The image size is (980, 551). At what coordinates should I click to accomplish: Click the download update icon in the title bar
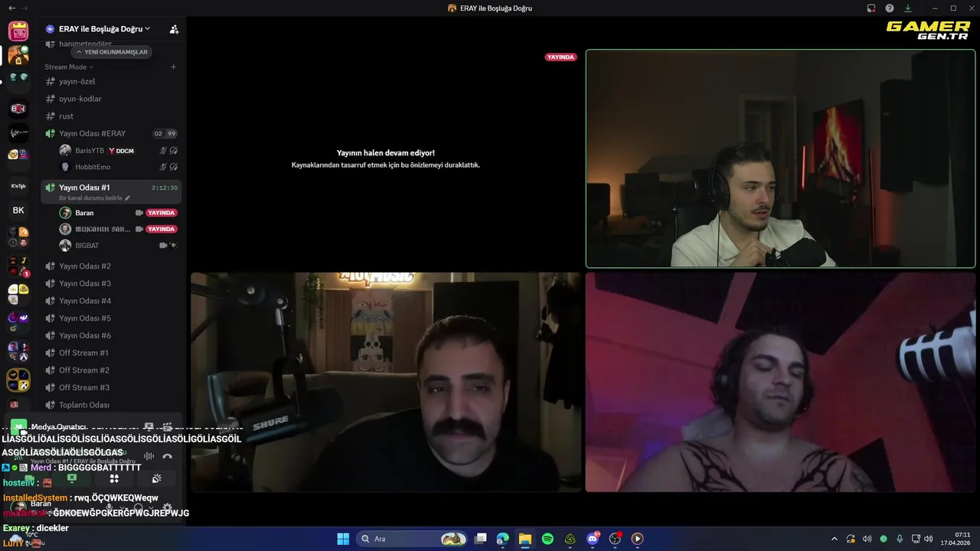[x=908, y=8]
